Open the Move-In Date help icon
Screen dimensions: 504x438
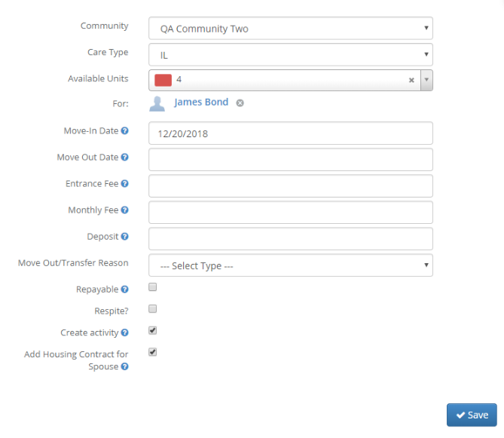(125, 130)
